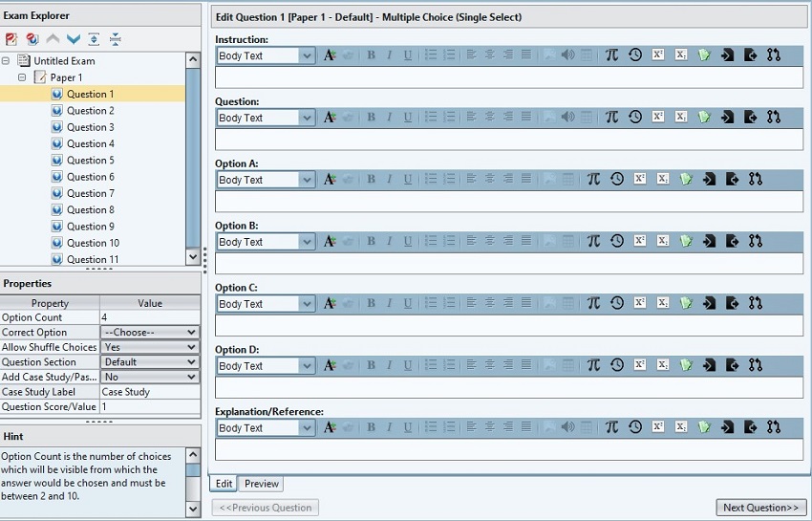Apply superscript in Instruction toolbar
Viewport: 812px width, 521px height.
(x=657, y=54)
